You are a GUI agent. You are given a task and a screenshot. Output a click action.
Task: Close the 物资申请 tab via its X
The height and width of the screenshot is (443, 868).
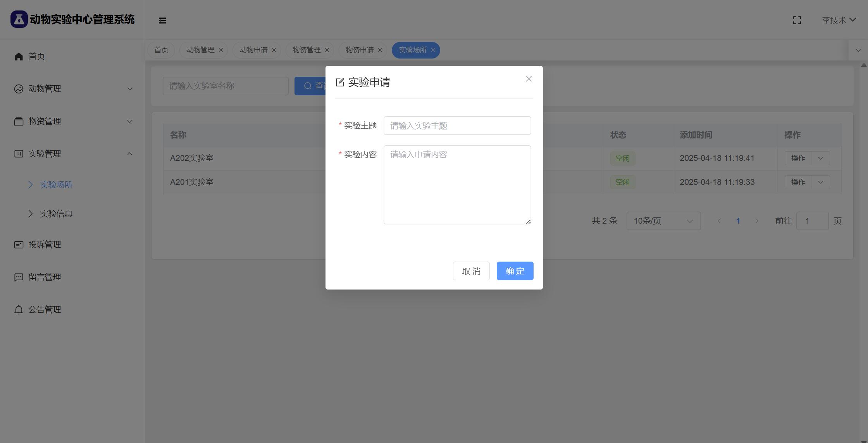[x=380, y=50]
